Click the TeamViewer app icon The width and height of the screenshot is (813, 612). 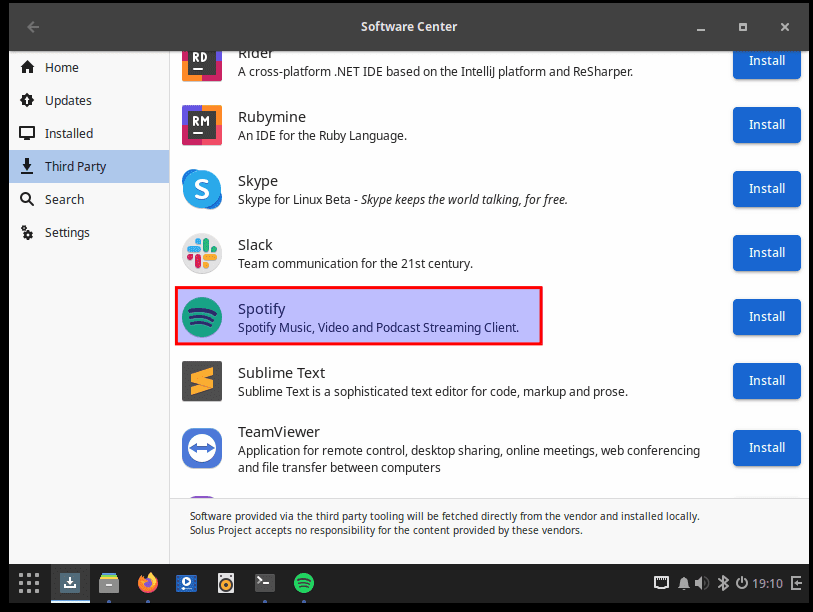[202, 448]
